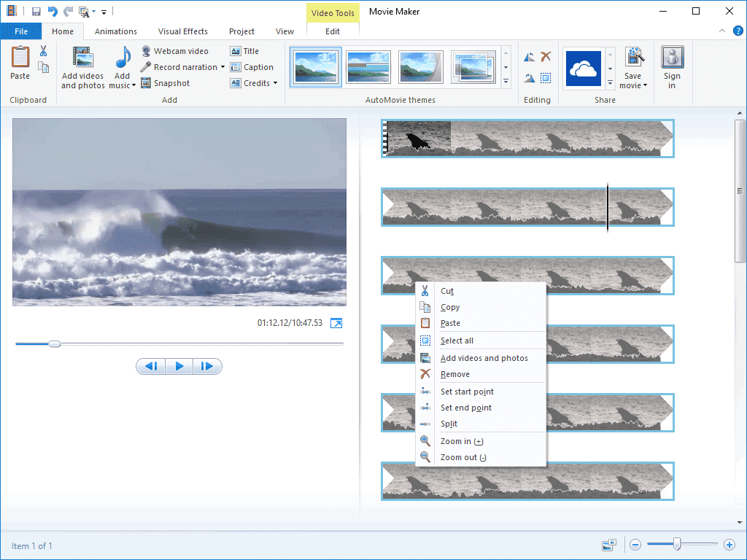Step to the previous frame

pyautogui.click(x=151, y=366)
